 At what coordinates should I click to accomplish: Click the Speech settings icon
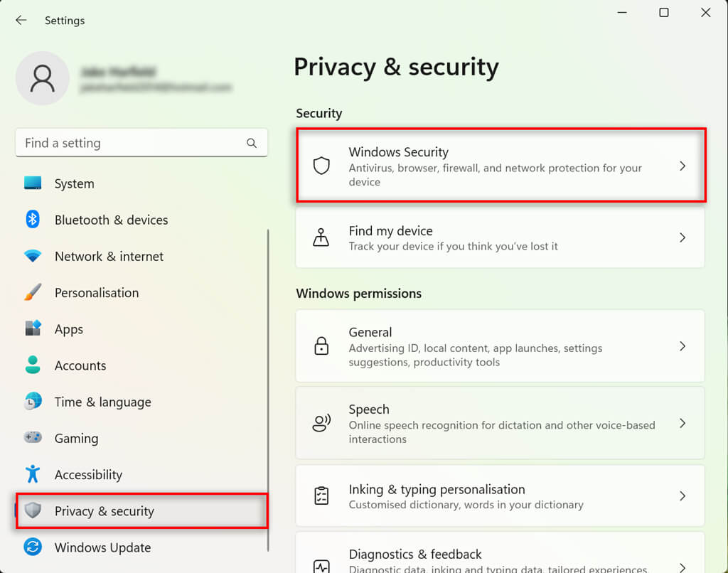(321, 424)
